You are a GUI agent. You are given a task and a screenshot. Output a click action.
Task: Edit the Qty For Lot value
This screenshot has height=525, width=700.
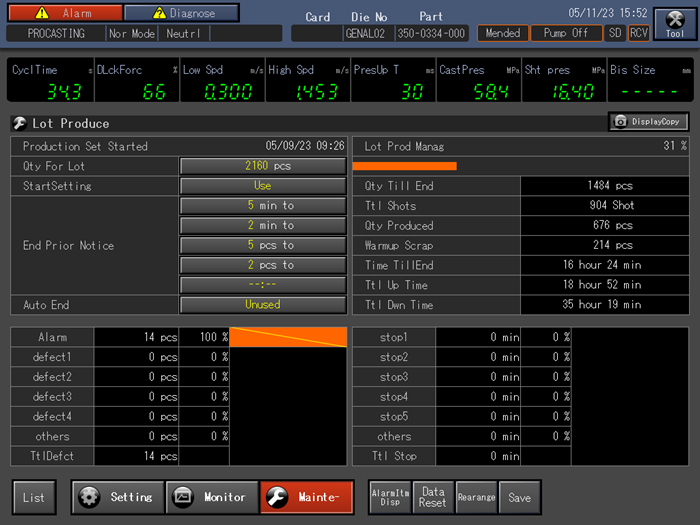click(262, 166)
